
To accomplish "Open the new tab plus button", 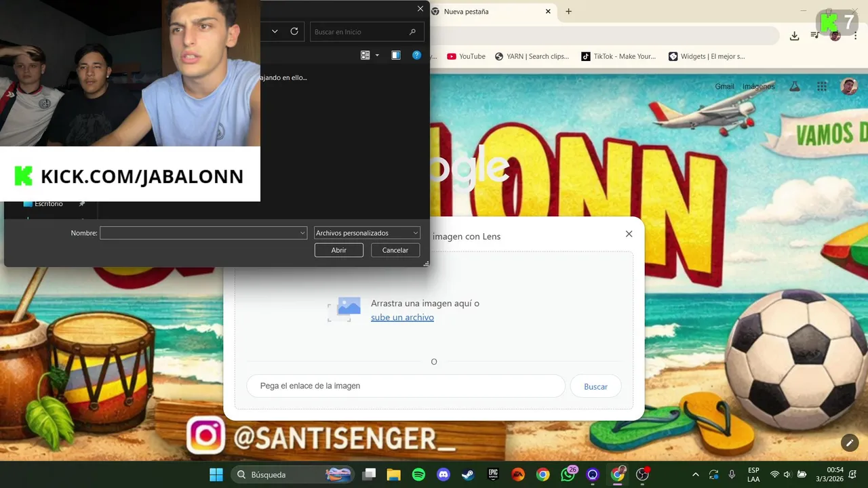I will point(568,12).
